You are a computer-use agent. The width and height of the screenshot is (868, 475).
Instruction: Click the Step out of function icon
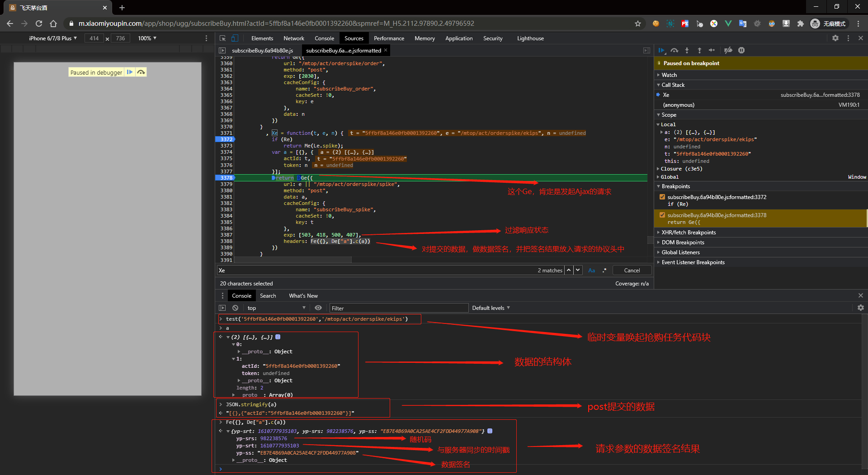pos(699,51)
